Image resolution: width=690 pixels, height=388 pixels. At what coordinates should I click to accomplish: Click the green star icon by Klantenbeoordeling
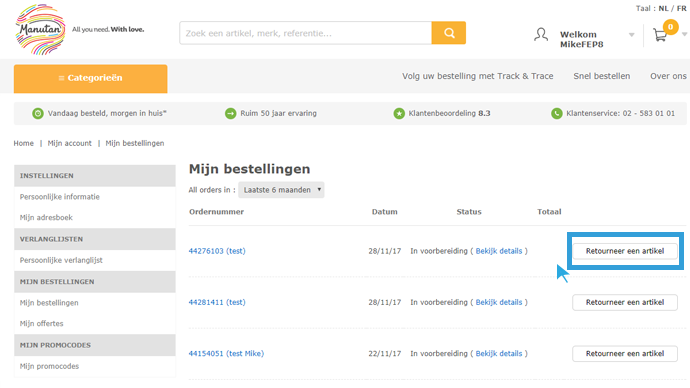pyautogui.click(x=399, y=113)
